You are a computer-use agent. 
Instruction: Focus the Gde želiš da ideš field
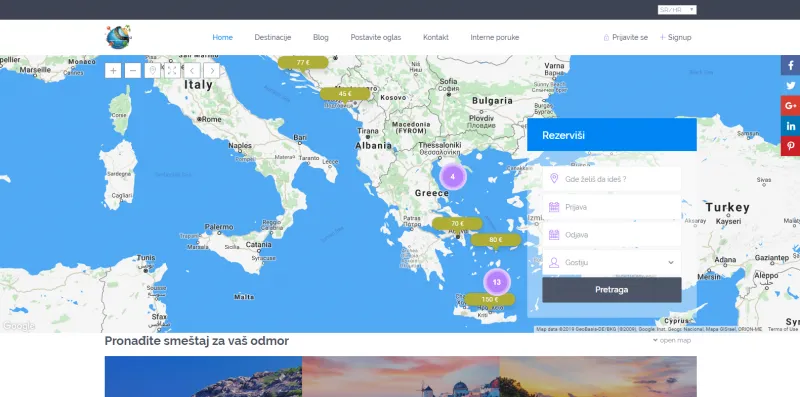(612, 179)
